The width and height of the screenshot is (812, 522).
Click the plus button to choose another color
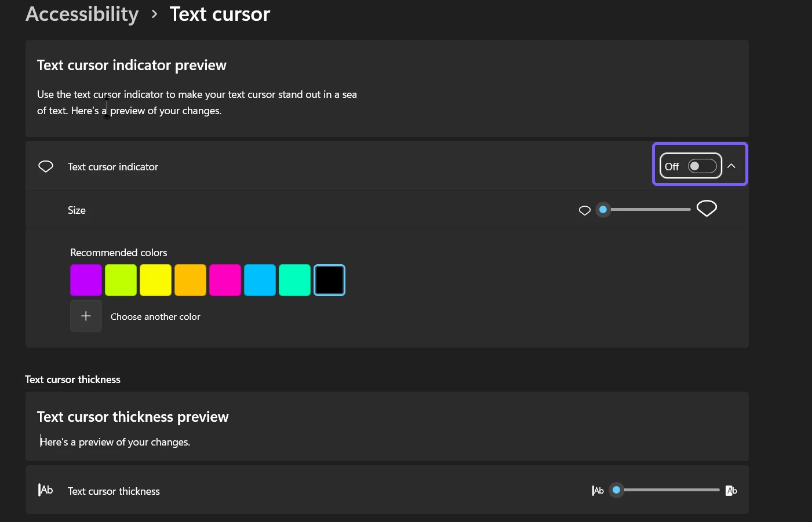(x=86, y=316)
